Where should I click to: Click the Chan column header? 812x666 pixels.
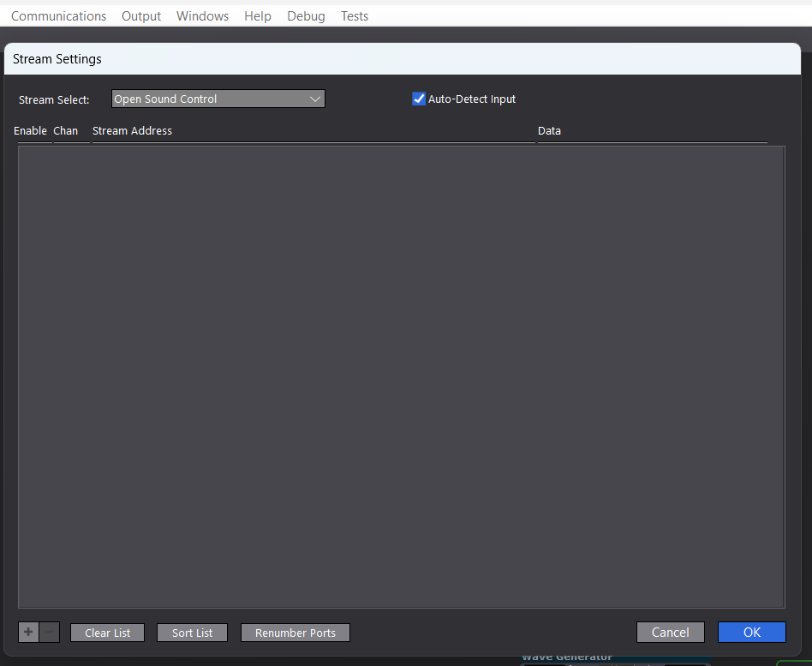66,131
